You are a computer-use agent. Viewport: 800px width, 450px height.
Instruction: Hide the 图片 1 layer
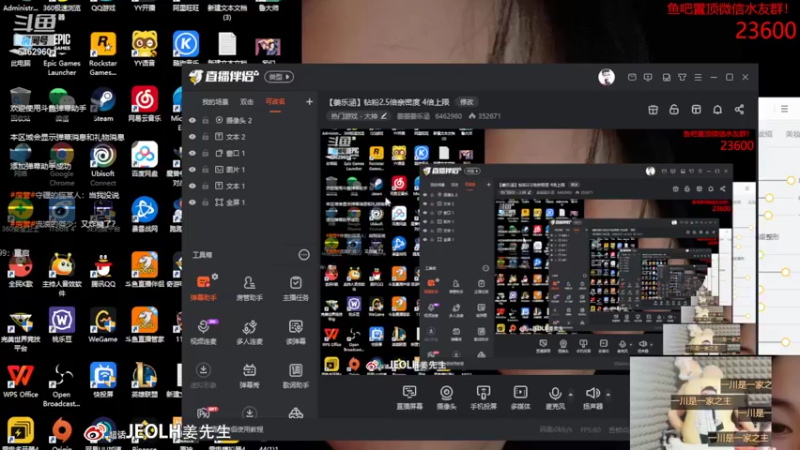(192, 169)
